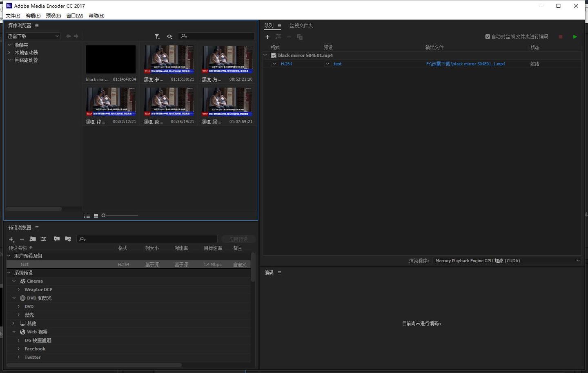Click the 应用预设 button

coord(238,239)
